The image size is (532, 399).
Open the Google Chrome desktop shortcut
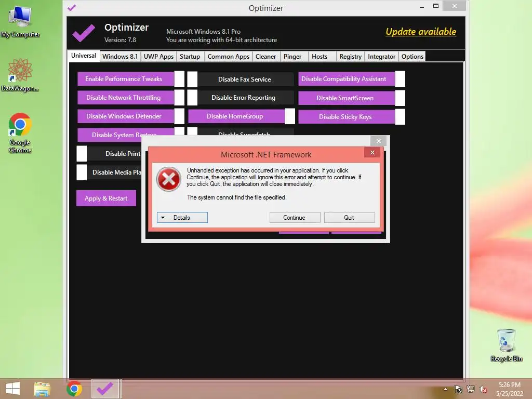[x=20, y=132]
